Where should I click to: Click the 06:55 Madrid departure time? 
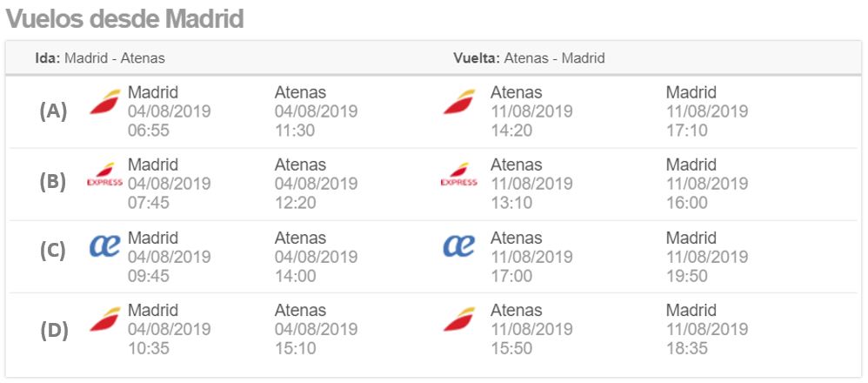[x=149, y=131]
